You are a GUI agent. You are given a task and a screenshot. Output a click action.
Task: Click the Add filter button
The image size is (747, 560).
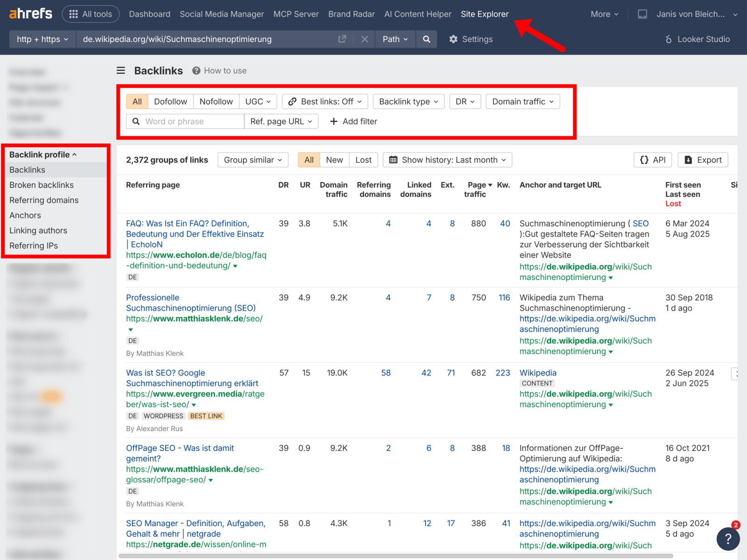click(353, 121)
